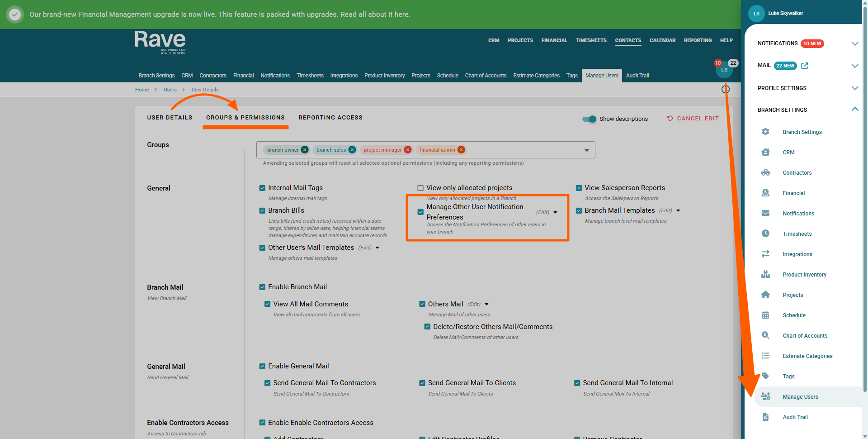Click the Contractors truck icon in sidebar
Viewport: 868px width, 439px height.
click(765, 172)
